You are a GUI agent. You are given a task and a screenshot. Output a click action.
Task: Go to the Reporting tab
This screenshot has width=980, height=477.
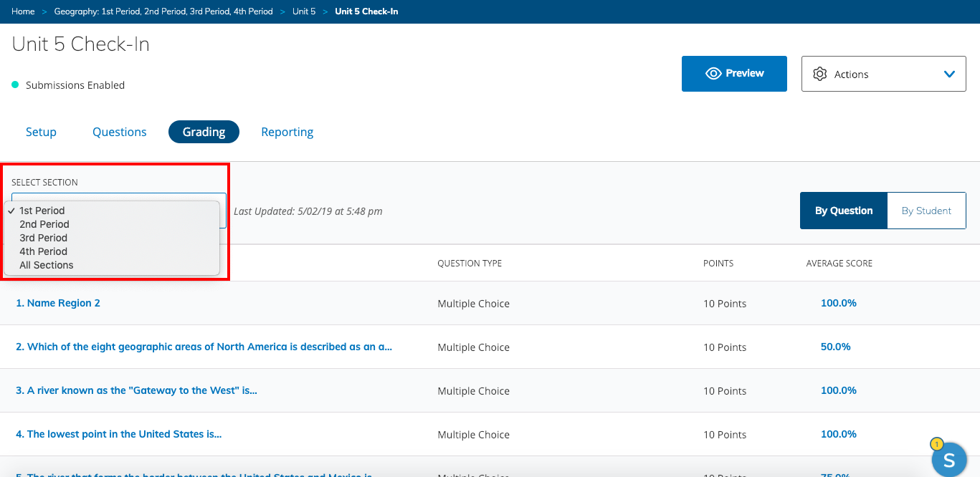[287, 132]
